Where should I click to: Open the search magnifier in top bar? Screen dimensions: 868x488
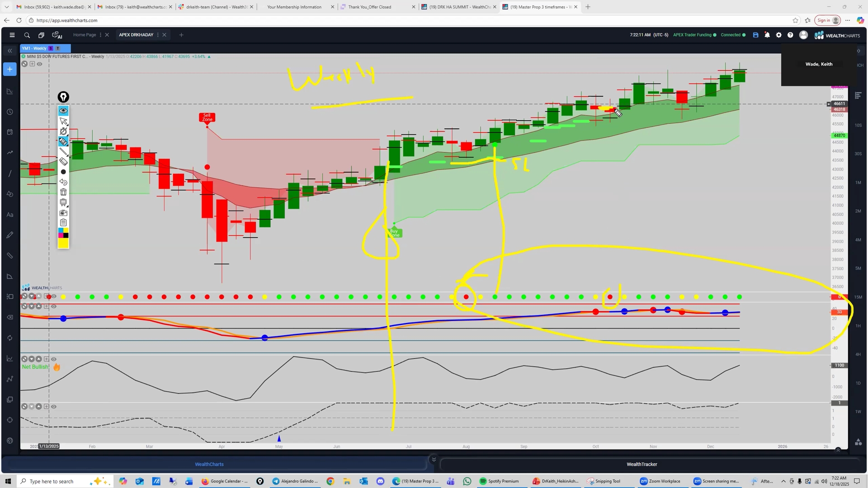point(27,35)
